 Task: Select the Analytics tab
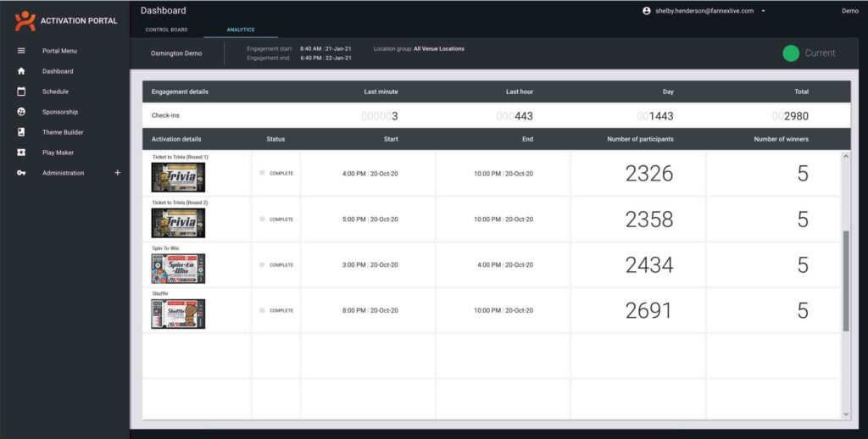pos(240,31)
